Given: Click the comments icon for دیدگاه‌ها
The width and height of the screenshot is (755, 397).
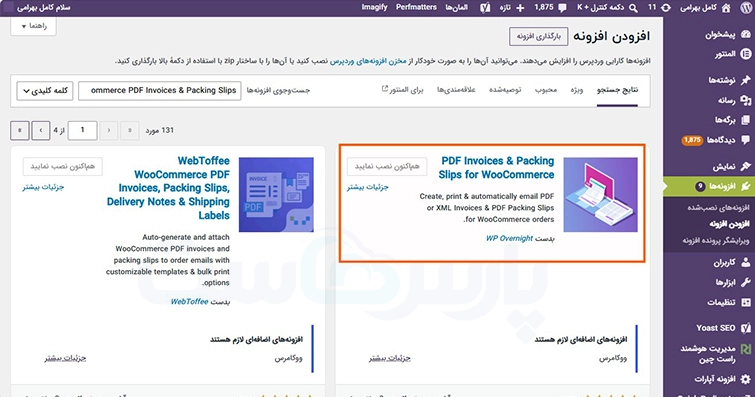Looking at the screenshot, I should (x=746, y=140).
